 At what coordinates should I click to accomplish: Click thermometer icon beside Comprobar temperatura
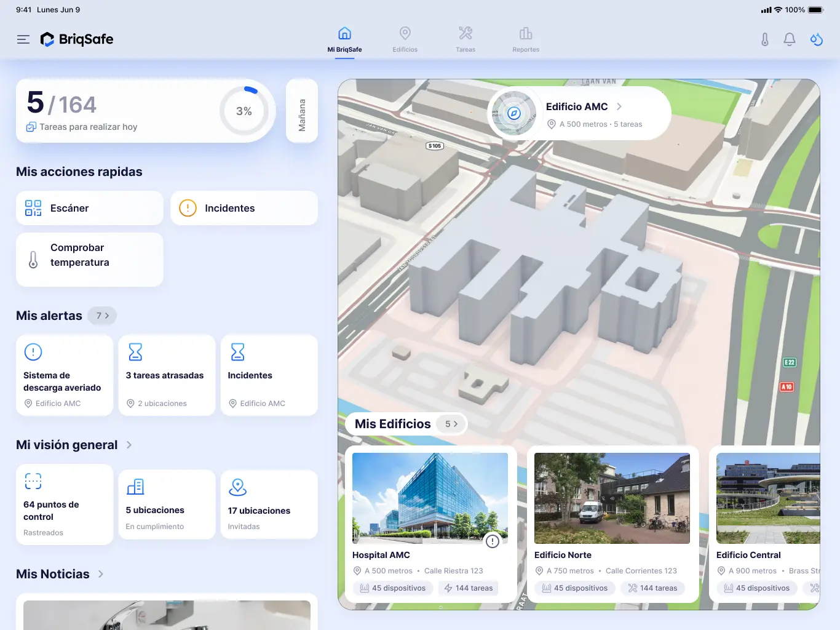click(33, 260)
